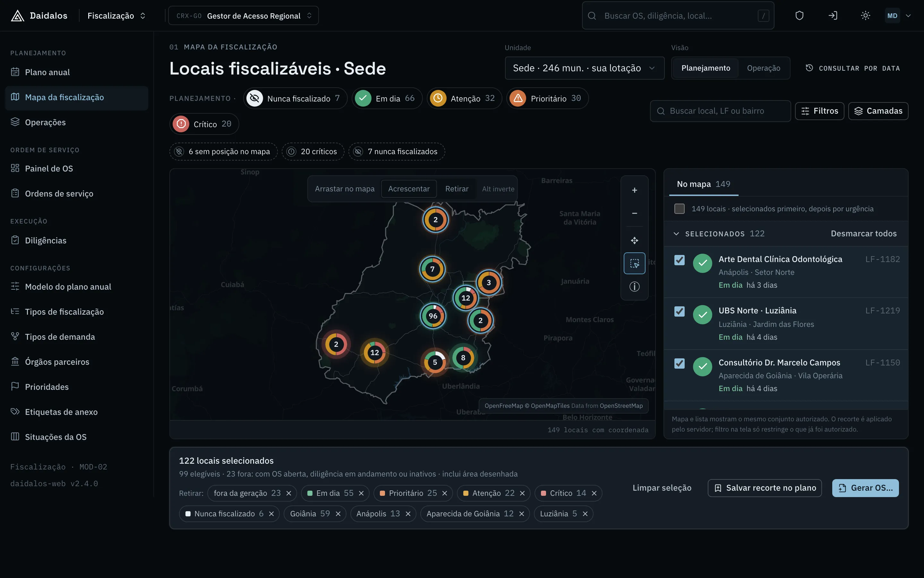
Task: Check the '149 locais' select-all checkbox
Action: [x=679, y=209]
